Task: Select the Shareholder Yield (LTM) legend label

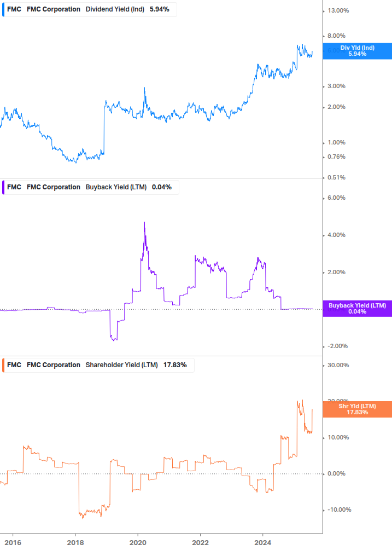Action: [121, 365]
